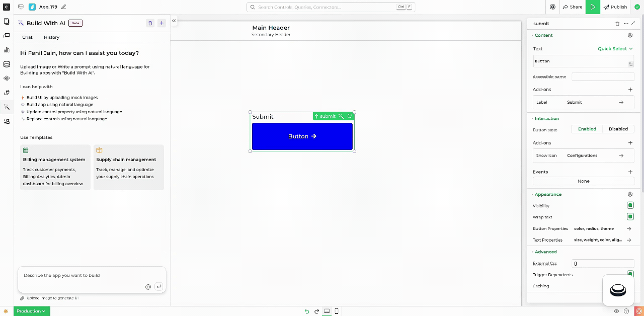Open the Content section gear settings
The width and height of the screenshot is (644, 316).
pyautogui.click(x=630, y=35)
